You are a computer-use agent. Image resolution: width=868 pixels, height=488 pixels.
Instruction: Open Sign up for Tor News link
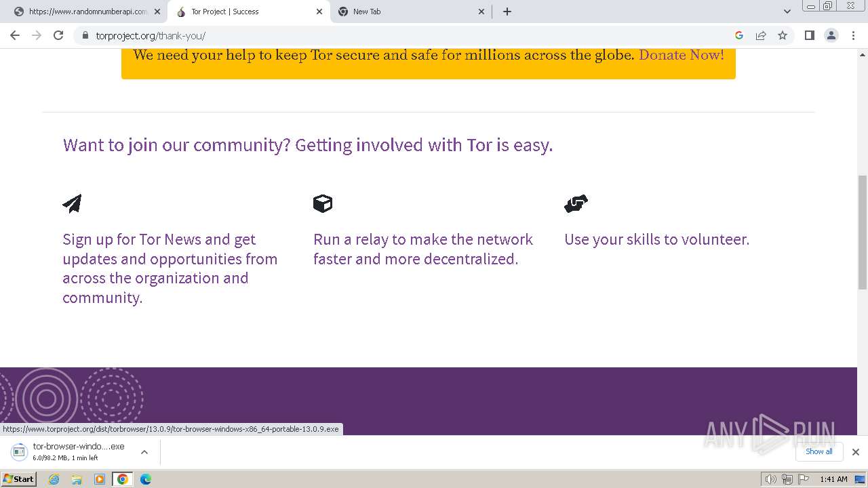[170, 268]
